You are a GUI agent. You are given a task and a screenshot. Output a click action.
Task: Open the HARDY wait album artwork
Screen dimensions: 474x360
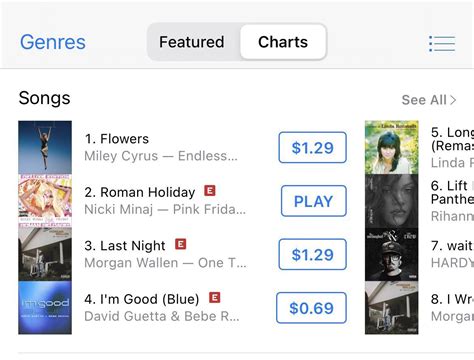(392, 254)
